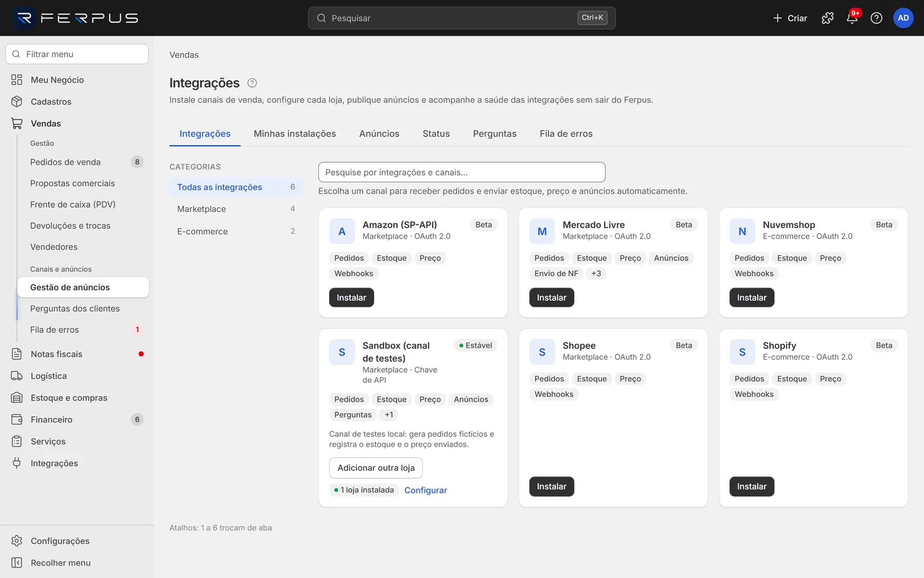Install the Shopify integration
This screenshot has width=924, height=578.
point(751,487)
